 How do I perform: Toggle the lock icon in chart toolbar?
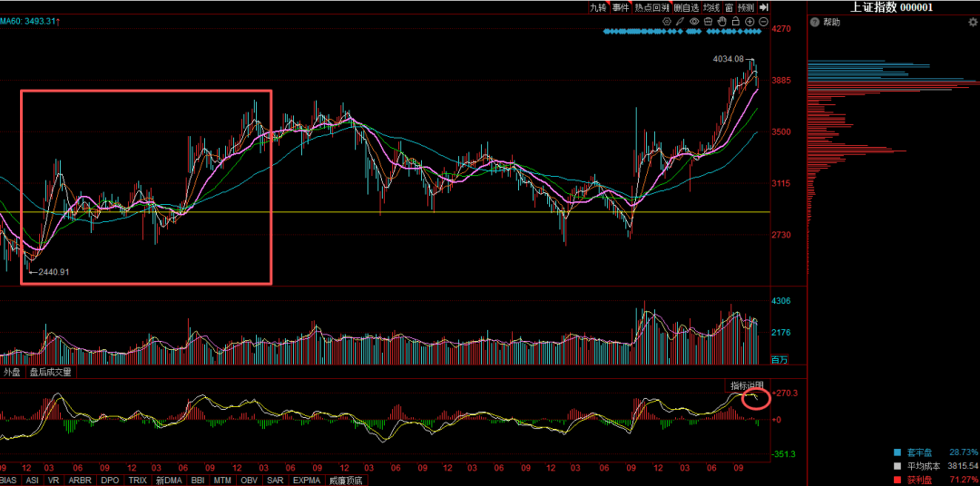tap(736, 21)
